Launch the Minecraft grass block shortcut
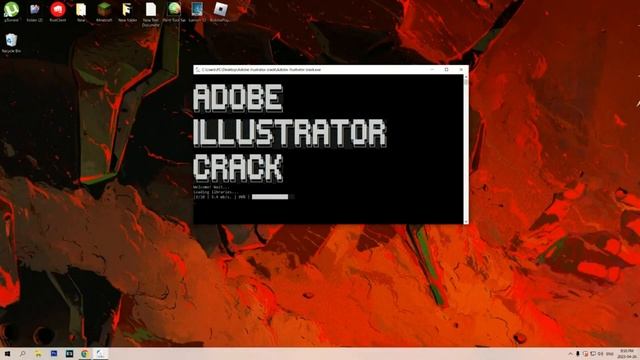The height and width of the screenshot is (360, 640). click(x=104, y=11)
